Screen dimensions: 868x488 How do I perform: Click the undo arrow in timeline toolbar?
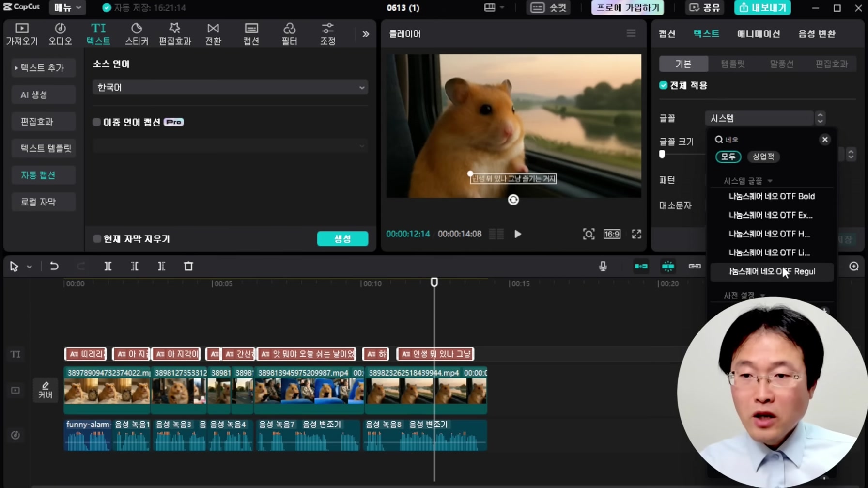(x=54, y=266)
